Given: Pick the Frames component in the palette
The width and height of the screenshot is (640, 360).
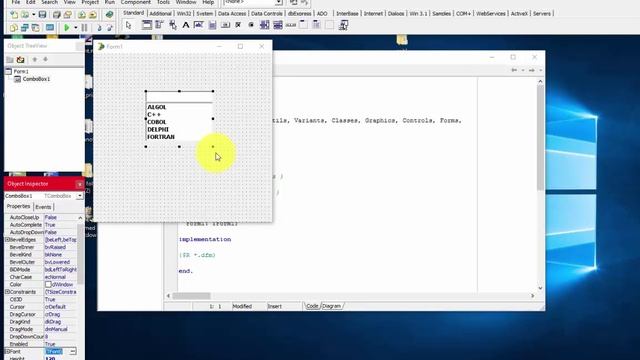Looking at the screenshot, I should pos(147,25).
